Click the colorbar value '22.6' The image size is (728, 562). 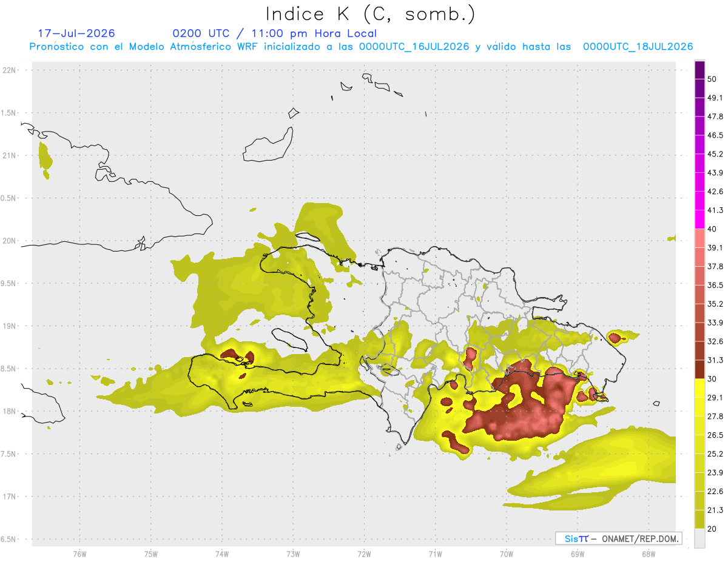(715, 492)
